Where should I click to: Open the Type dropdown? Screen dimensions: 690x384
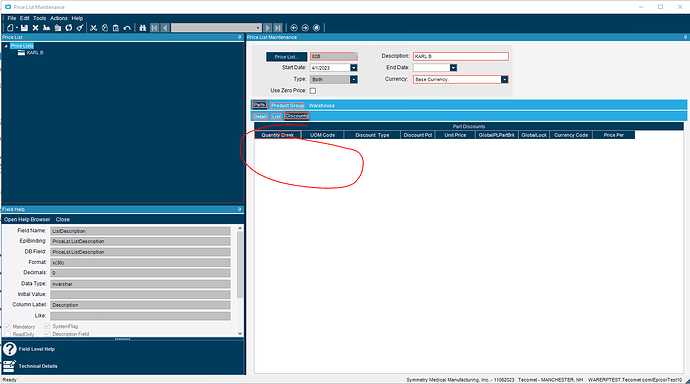pyautogui.click(x=353, y=80)
